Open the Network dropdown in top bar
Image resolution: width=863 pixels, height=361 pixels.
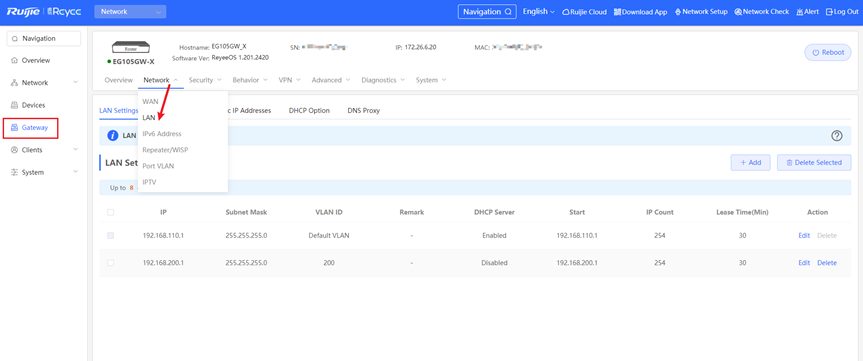(130, 12)
